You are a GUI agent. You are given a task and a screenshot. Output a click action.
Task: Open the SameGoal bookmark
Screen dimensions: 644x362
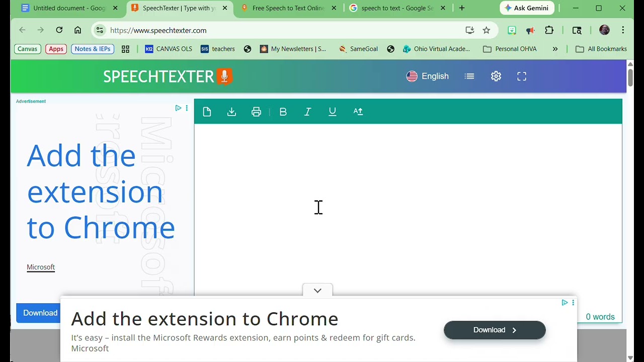(358, 49)
